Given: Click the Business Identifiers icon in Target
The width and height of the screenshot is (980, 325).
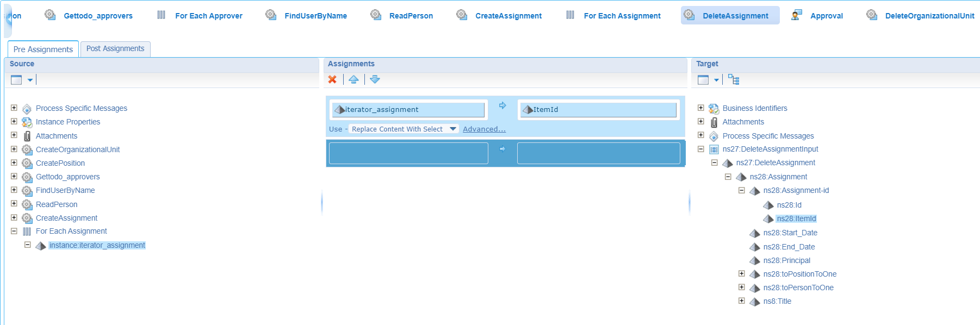Looking at the screenshot, I should click(714, 109).
